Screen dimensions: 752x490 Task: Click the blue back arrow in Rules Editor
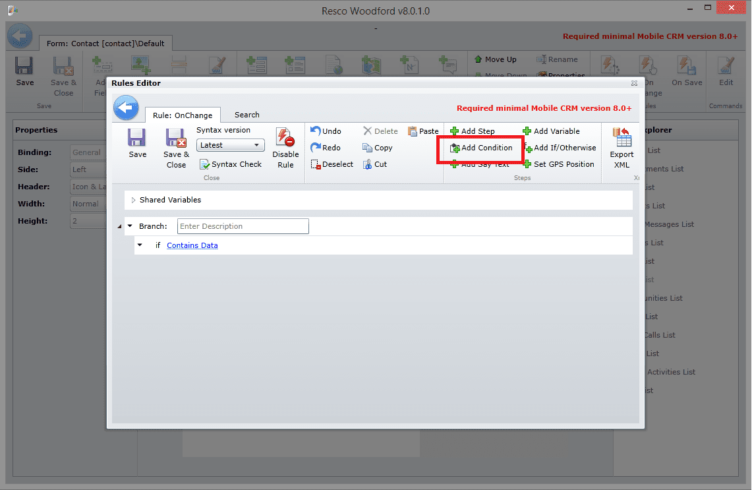click(x=126, y=108)
